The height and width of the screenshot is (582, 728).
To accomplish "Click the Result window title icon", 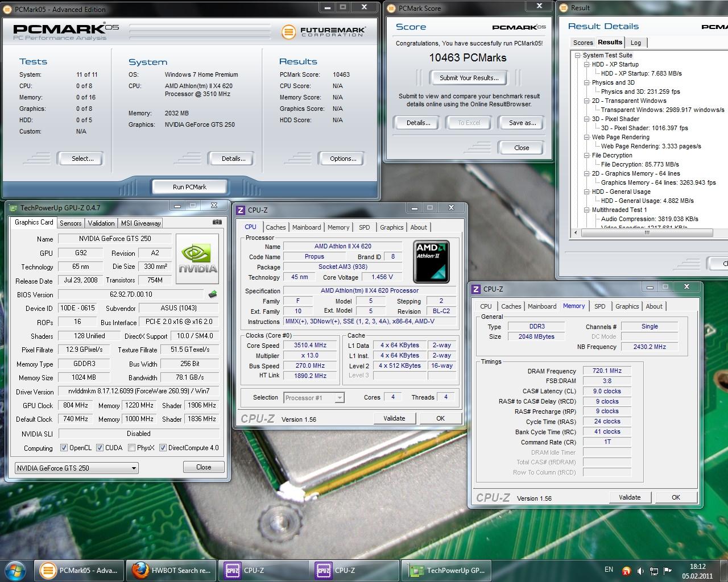I will [564, 8].
